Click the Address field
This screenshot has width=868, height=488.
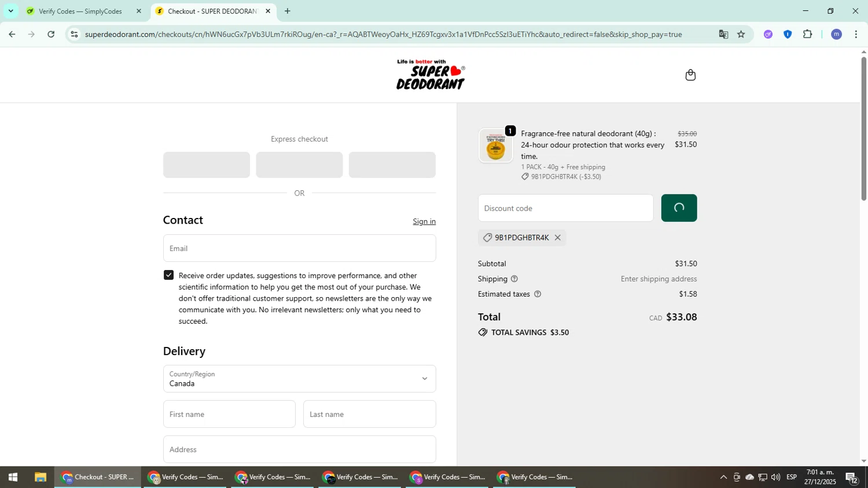(299, 449)
